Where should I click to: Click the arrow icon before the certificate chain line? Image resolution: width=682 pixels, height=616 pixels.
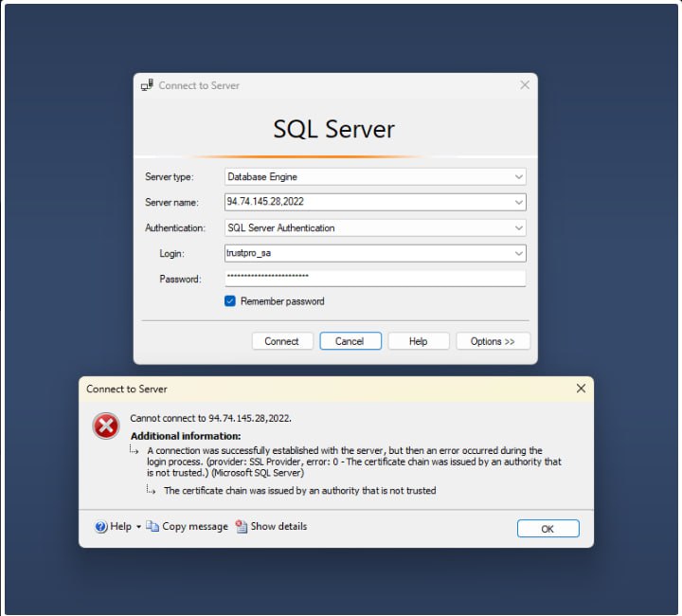(151, 490)
